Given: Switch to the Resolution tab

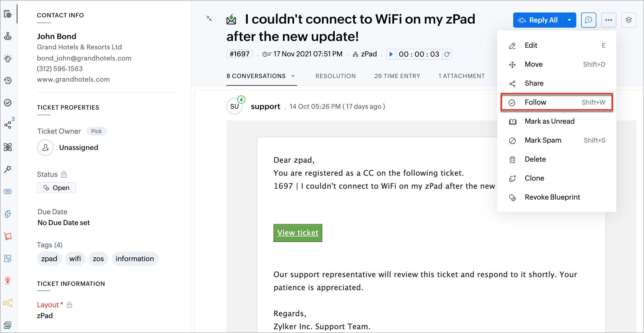Looking at the screenshot, I should pyautogui.click(x=336, y=76).
